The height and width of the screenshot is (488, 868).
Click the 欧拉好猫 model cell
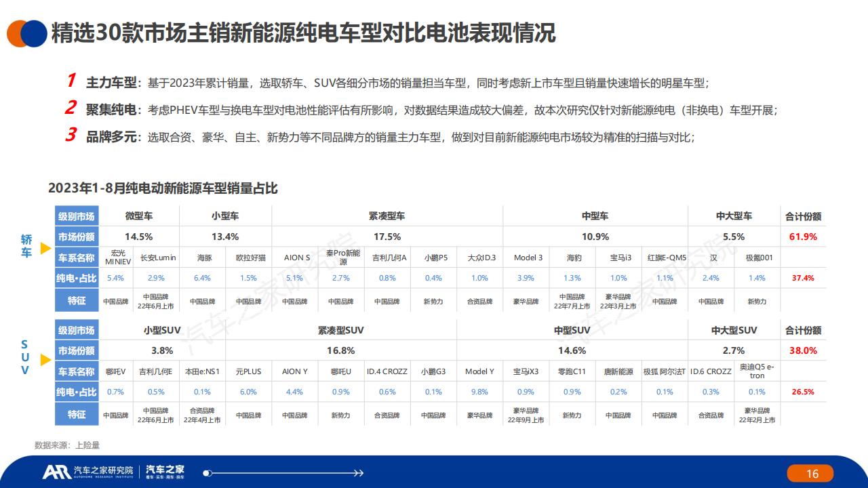[x=250, y=258]
